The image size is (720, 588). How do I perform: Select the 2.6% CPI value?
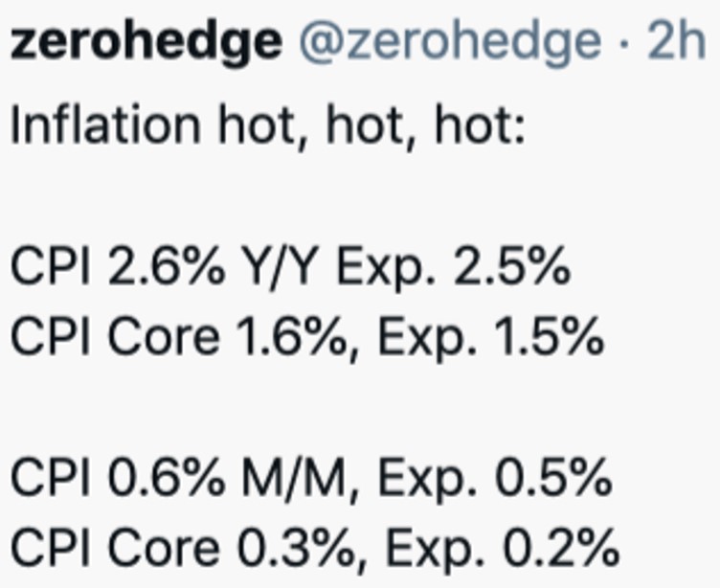coord(165,269)
